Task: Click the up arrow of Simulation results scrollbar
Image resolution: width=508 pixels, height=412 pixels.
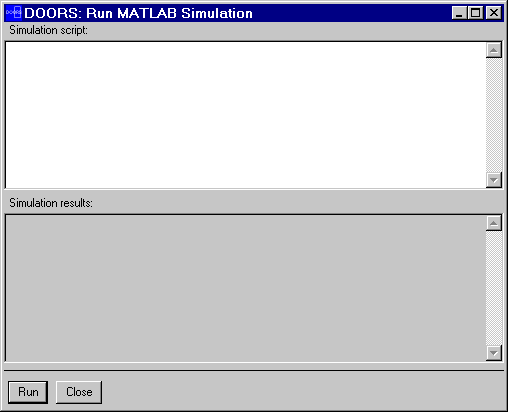Action: [494, 223]
